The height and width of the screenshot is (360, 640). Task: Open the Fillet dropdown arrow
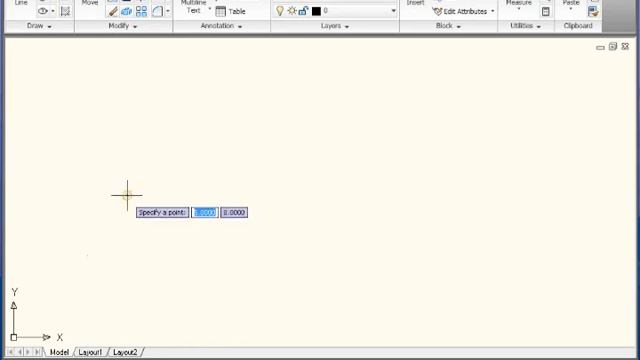(168, 11)
